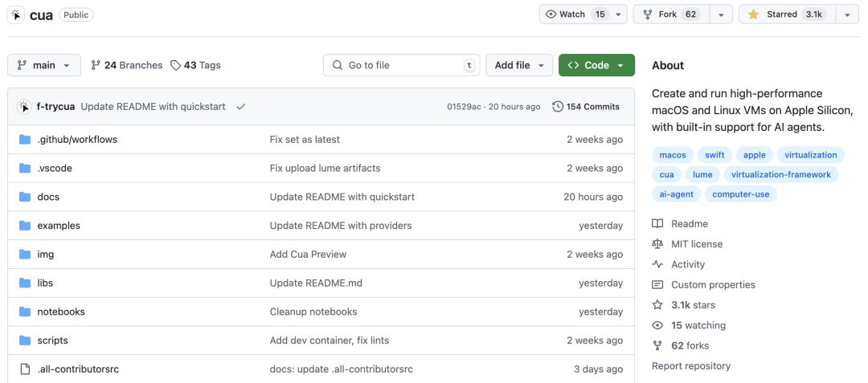
Task: Click the green commit status checkmark
Action: coord(241,107)
